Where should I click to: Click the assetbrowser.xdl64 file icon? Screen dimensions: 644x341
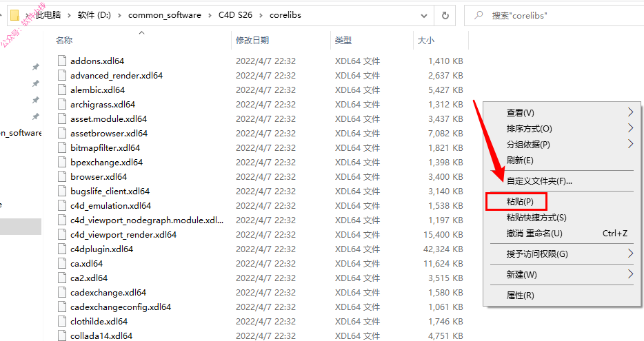click(62, 133)
